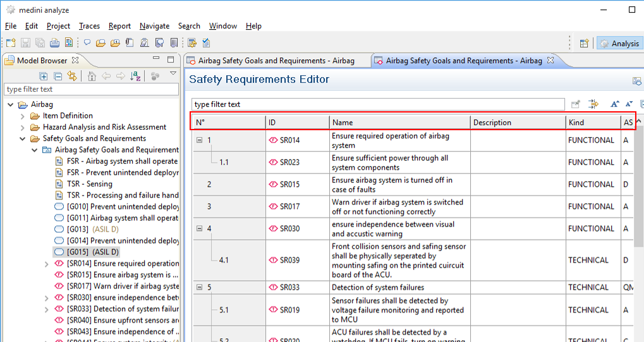Click the Collapse All minus icon in Model Browser

coord(58,76)
